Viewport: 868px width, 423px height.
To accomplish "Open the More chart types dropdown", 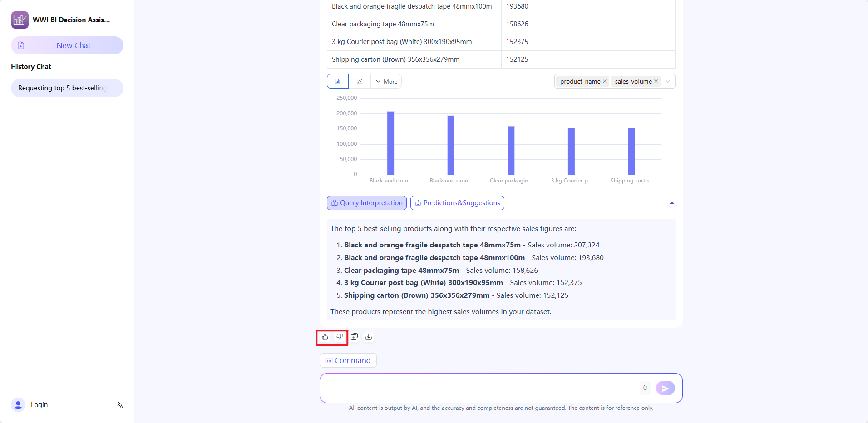I will point(386,81).
